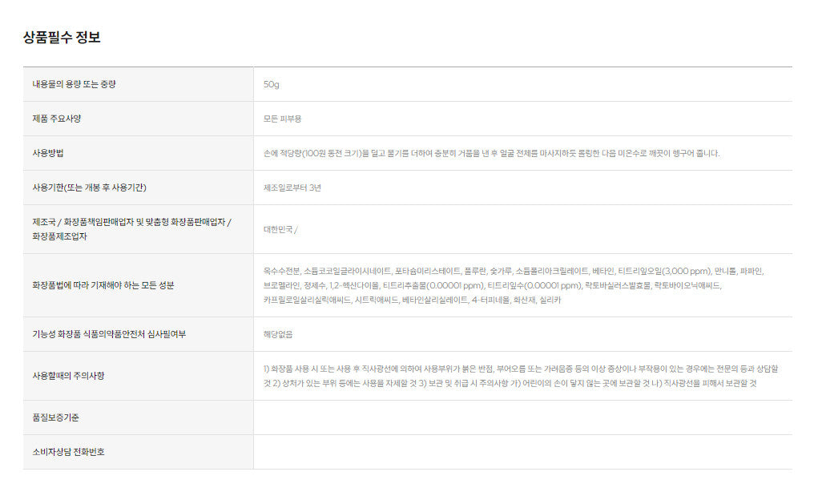This screenshot has height=504, width=818.
Task: Select the 소비자상담 전화번호 row label
Action: pos(68,452)
